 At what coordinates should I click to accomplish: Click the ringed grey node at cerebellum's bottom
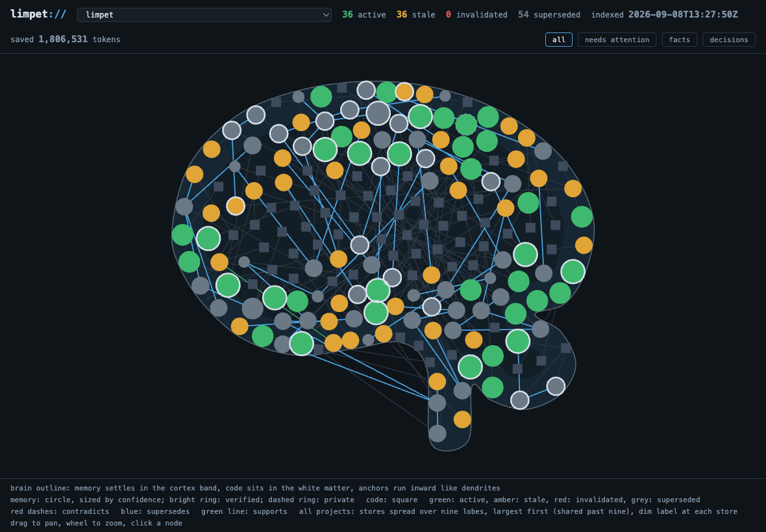point(520,400)
